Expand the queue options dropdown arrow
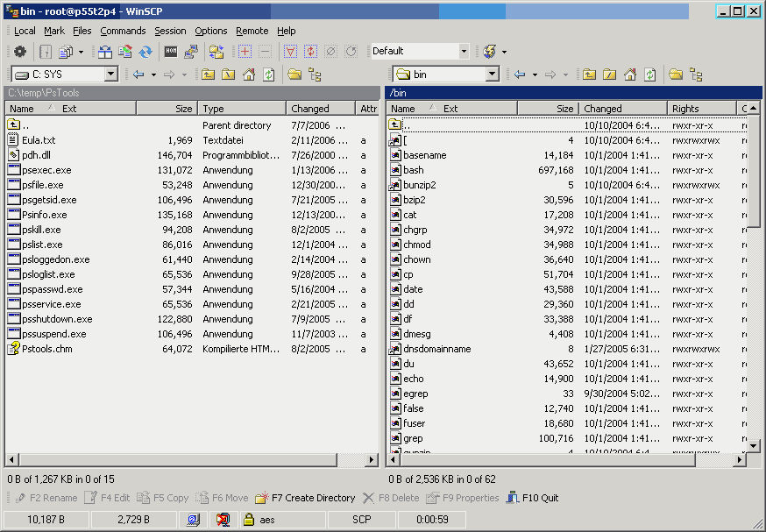Screen dimensions: 766x532 coord(82,52)
